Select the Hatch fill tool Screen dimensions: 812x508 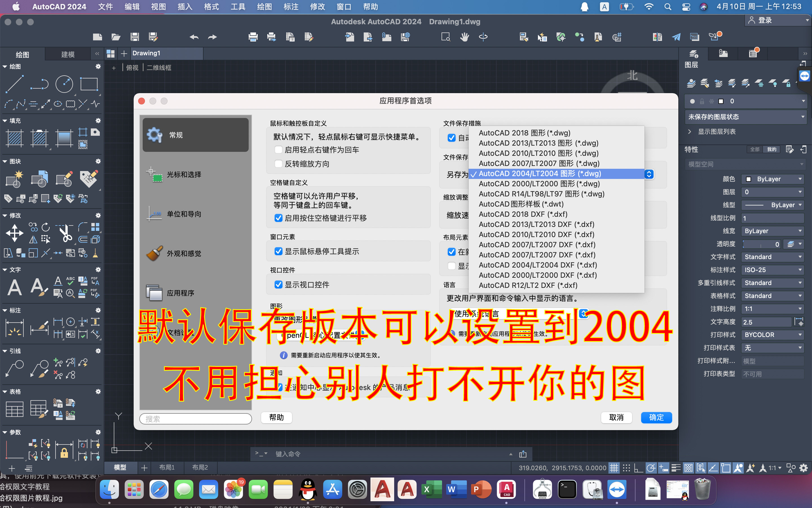coord(15,138)
